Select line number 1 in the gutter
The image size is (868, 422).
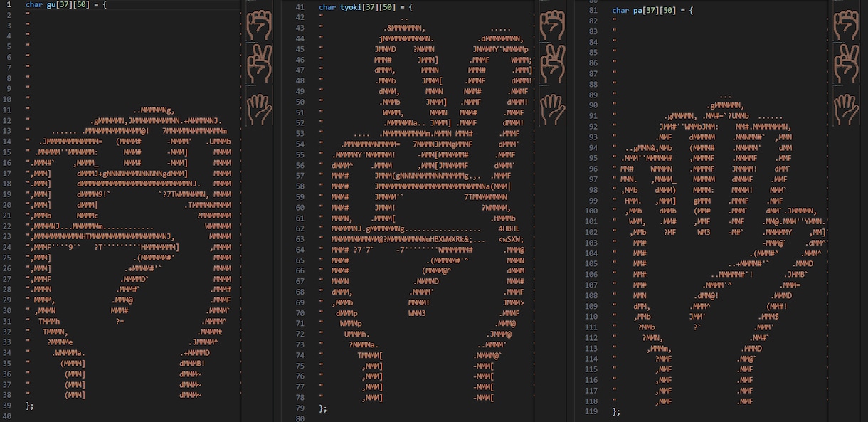(x=9, y=5)
